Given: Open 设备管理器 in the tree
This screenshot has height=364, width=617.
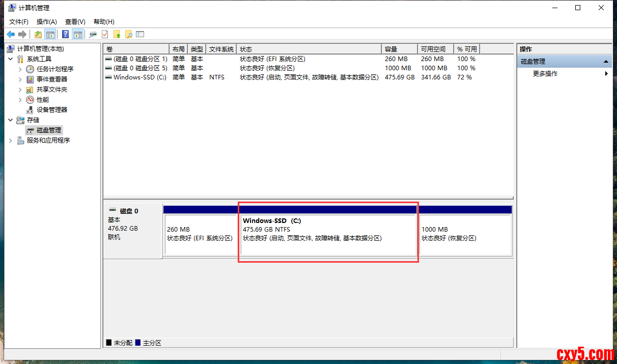Looking at the screenshot, I should pyautogui.click(x=51, y=110).
